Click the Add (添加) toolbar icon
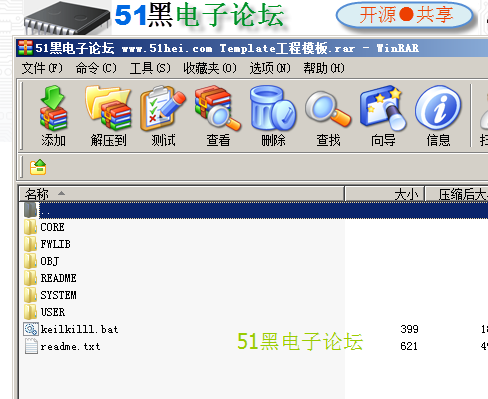The height and width of the screenshot is (399, 488). tap(53, 108)
